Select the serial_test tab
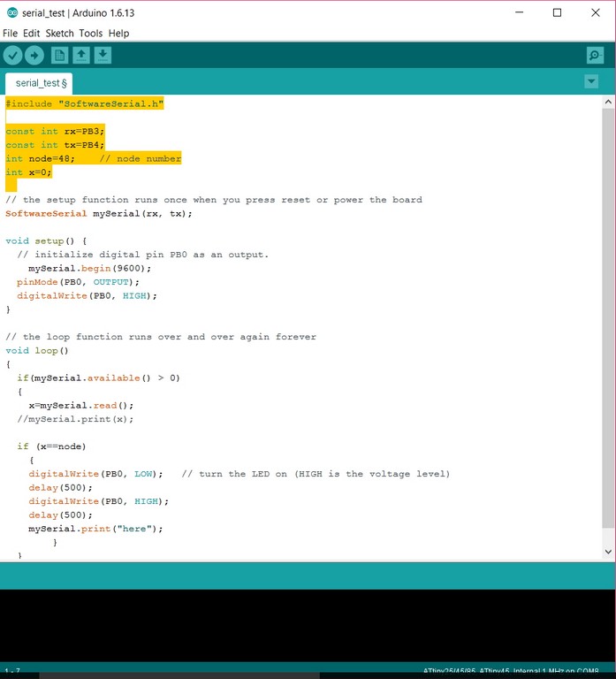This screenshot has height=679, width=616. click(x=39, y=83)
